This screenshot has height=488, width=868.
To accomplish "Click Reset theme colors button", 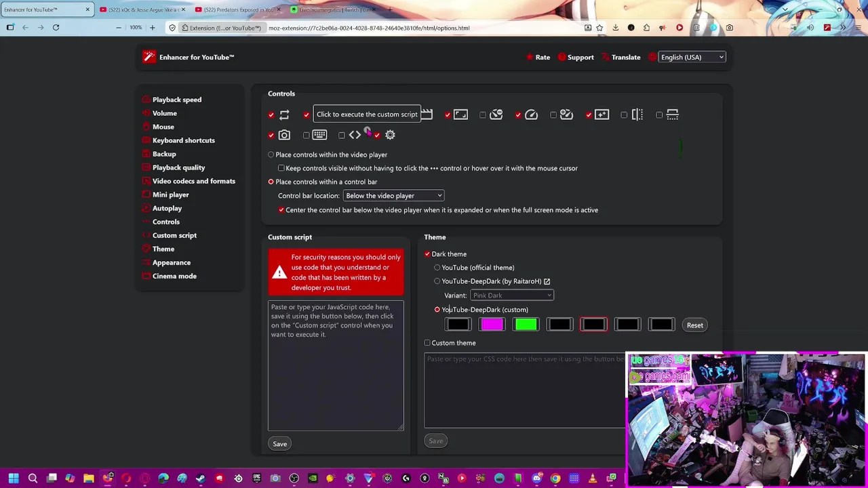I will (x=695, y=325).
